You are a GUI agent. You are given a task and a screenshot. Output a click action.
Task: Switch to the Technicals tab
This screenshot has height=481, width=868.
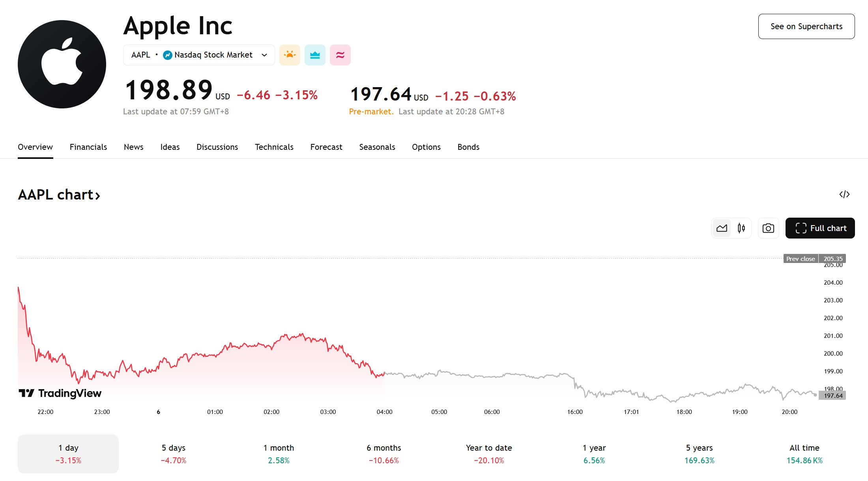(274, 147)
